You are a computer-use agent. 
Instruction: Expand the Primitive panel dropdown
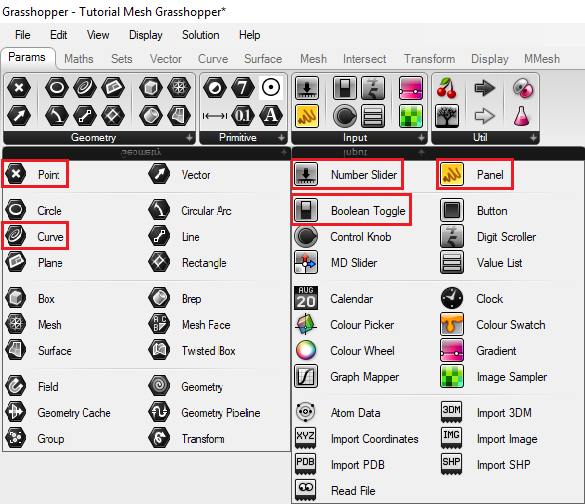282,138
